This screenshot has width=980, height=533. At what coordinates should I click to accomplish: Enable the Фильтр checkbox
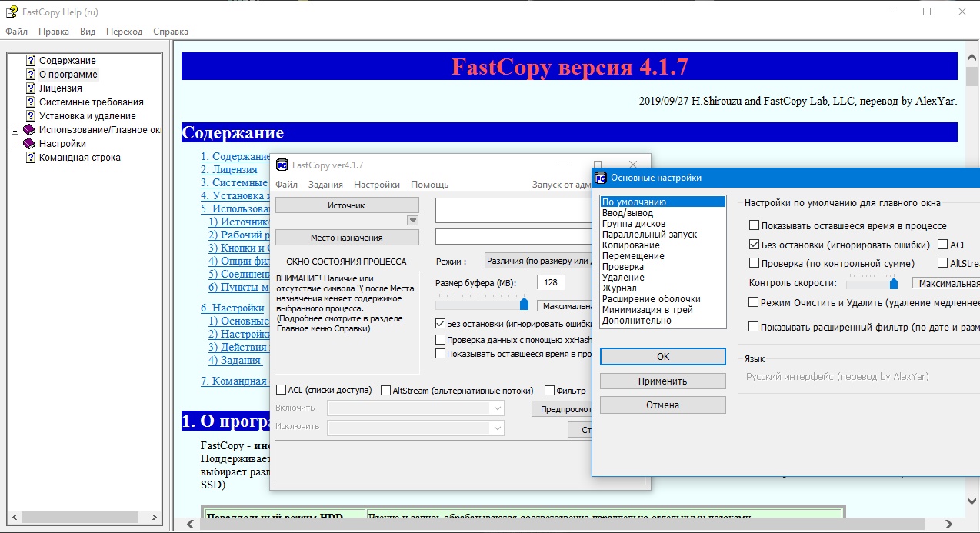(x=549, y=390)
